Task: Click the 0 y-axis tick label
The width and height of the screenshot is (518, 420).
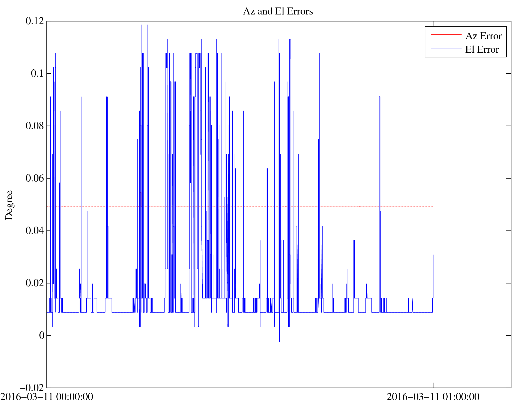Action: pos(42,335)
